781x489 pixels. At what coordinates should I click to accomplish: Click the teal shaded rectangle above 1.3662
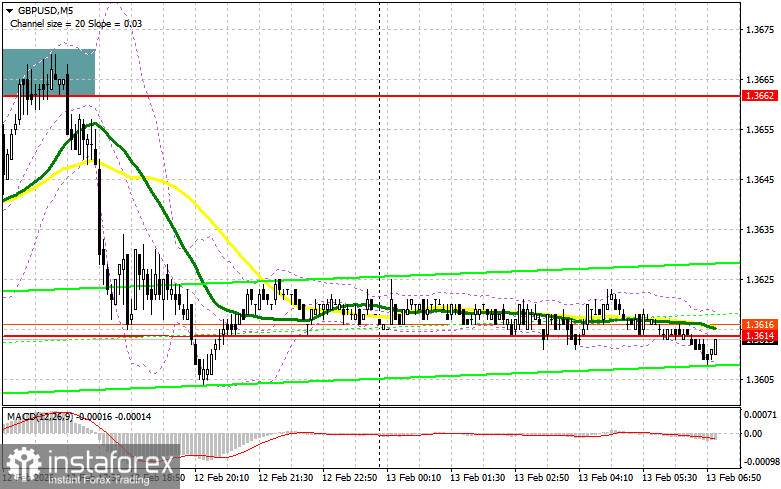(x=49, y=72)
